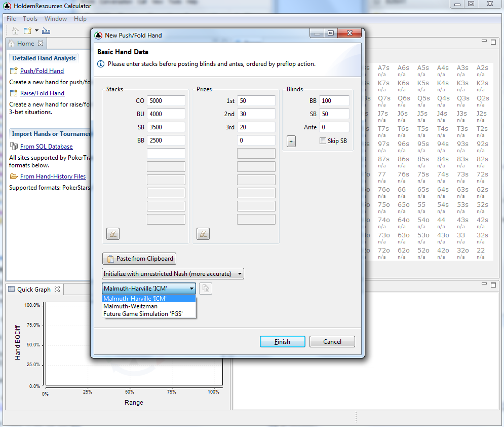Open the Tools menu
504x427 pixels.
coord(30,19)
